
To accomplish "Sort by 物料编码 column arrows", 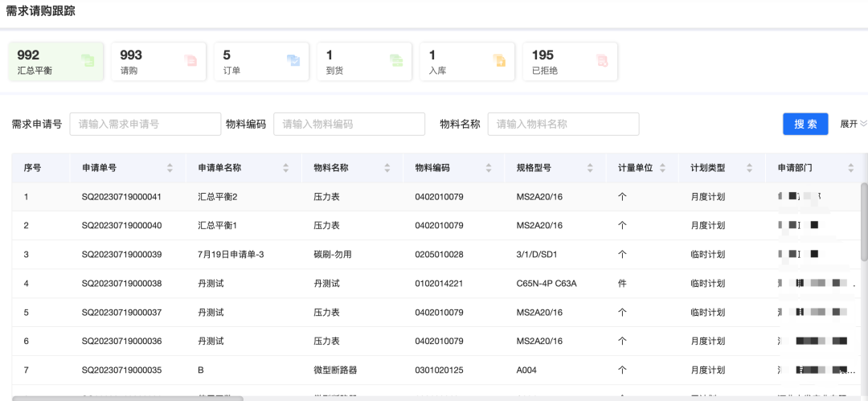I will (489, 168).
